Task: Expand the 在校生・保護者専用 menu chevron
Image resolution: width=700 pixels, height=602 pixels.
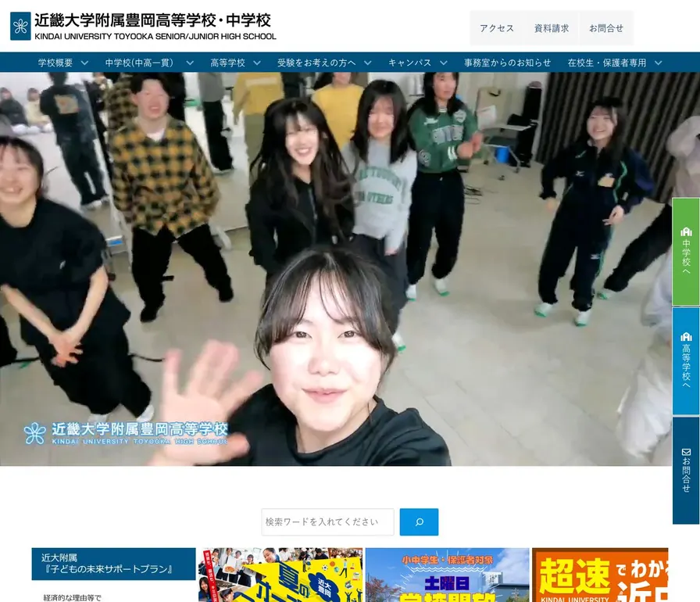Action: tap(658, 63)
